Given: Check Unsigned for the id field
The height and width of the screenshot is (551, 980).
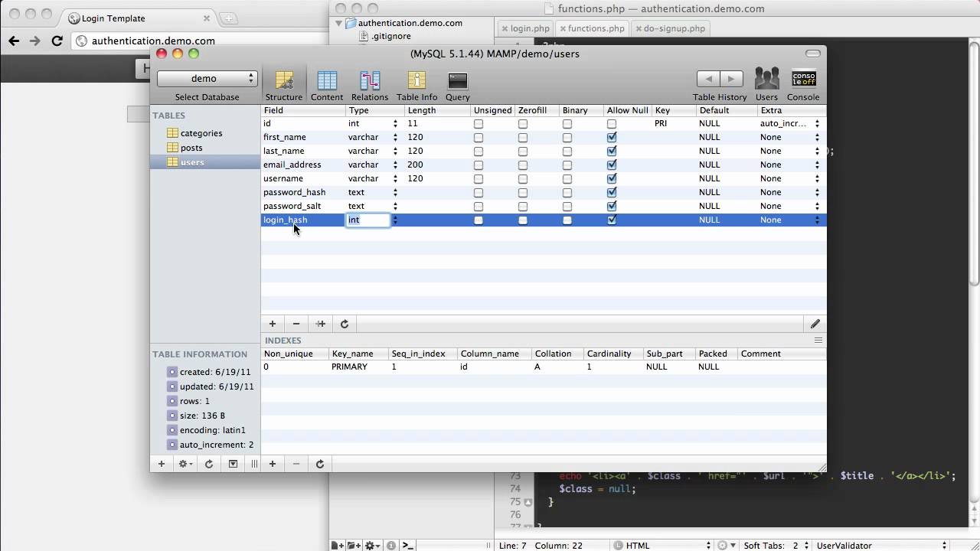Looking at the screenshot, I should coord(479,124).
